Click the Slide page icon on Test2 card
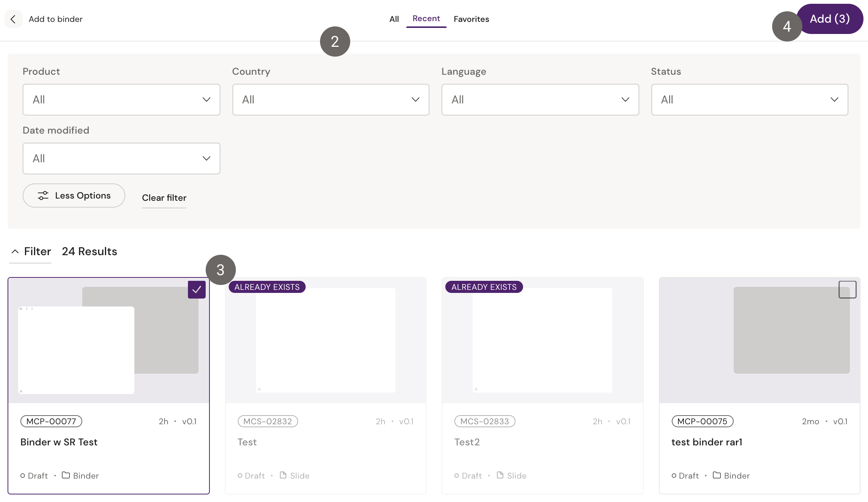 click(500, 475)
